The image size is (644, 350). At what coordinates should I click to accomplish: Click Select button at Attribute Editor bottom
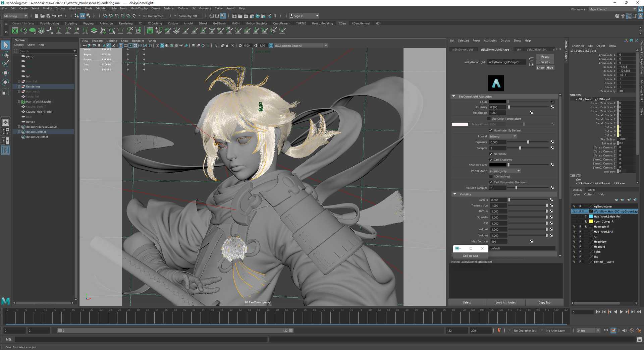(x=467, y=302)
